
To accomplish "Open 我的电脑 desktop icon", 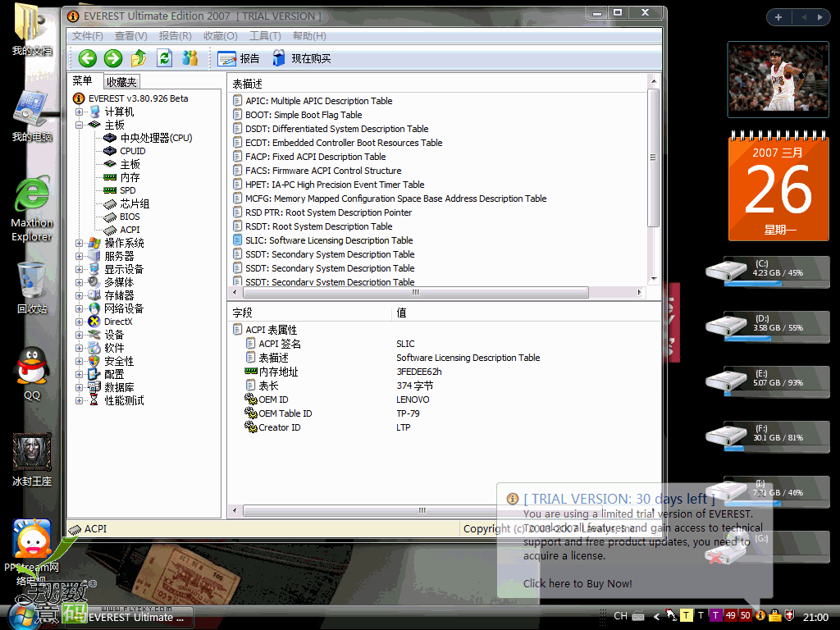I will (32, 116).
